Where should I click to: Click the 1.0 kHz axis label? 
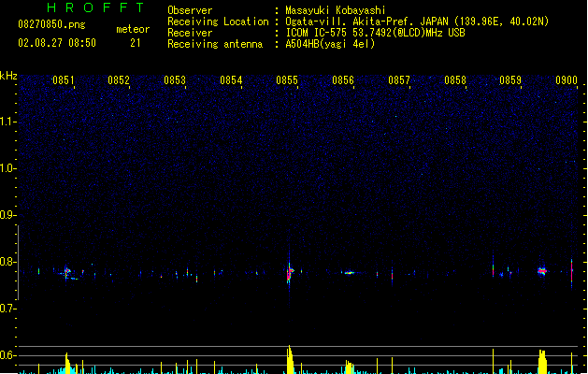click(7, 168)
